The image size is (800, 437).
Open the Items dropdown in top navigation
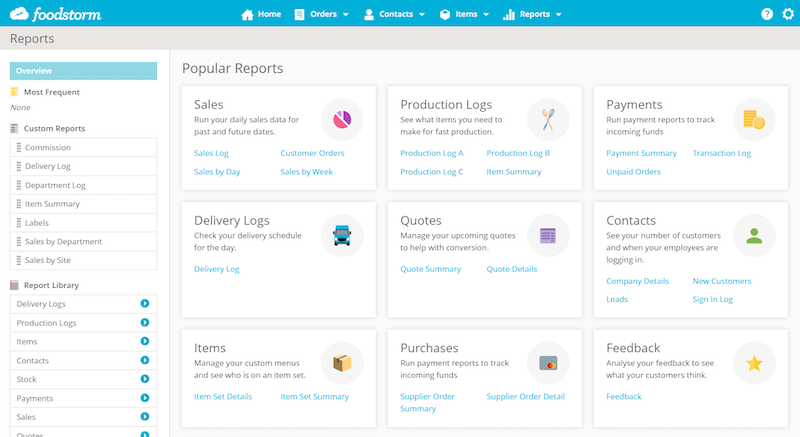464,14
